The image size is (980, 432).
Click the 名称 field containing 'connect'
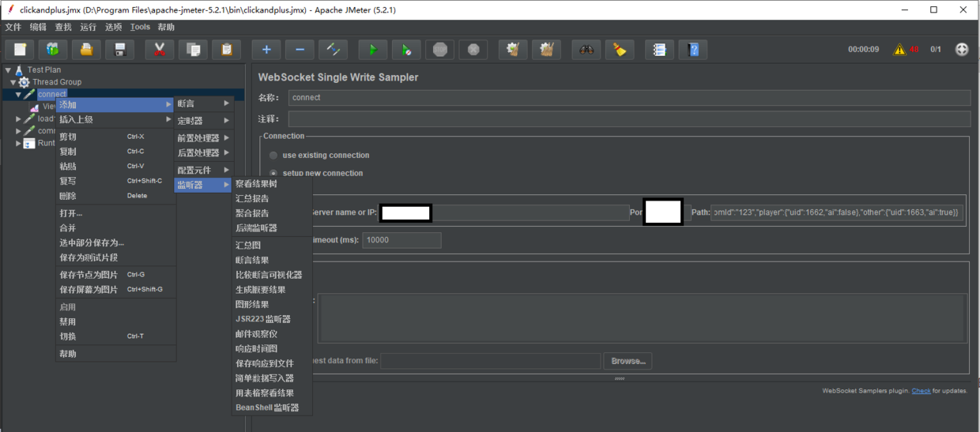point(629,98)
